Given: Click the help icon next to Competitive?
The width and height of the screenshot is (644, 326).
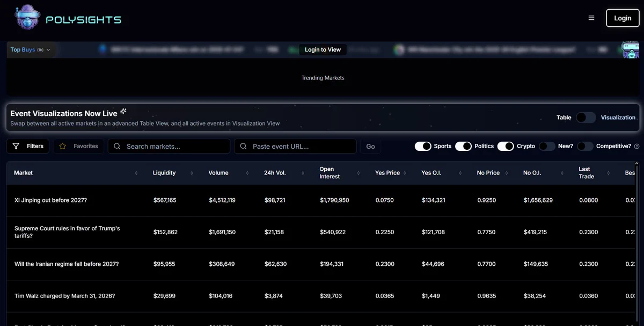Looking at the screenshot, I should point(636,146).
